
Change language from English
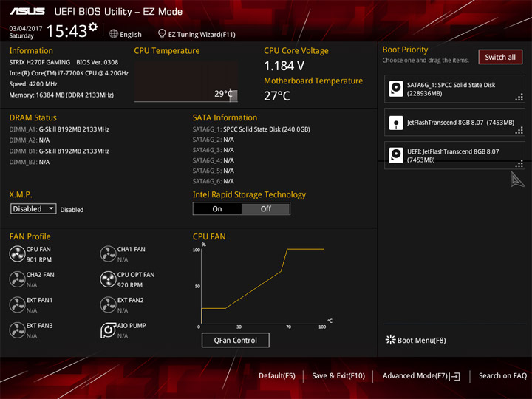coord(126,34)
